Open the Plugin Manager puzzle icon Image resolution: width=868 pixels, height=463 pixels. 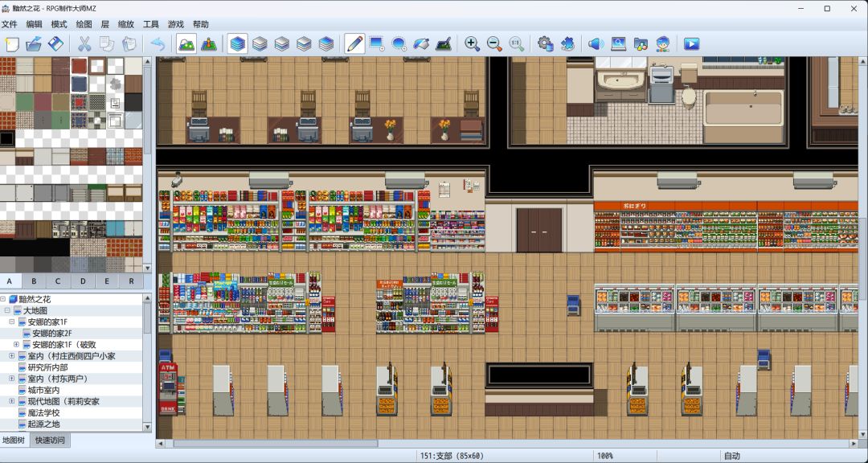coord(567,44)
